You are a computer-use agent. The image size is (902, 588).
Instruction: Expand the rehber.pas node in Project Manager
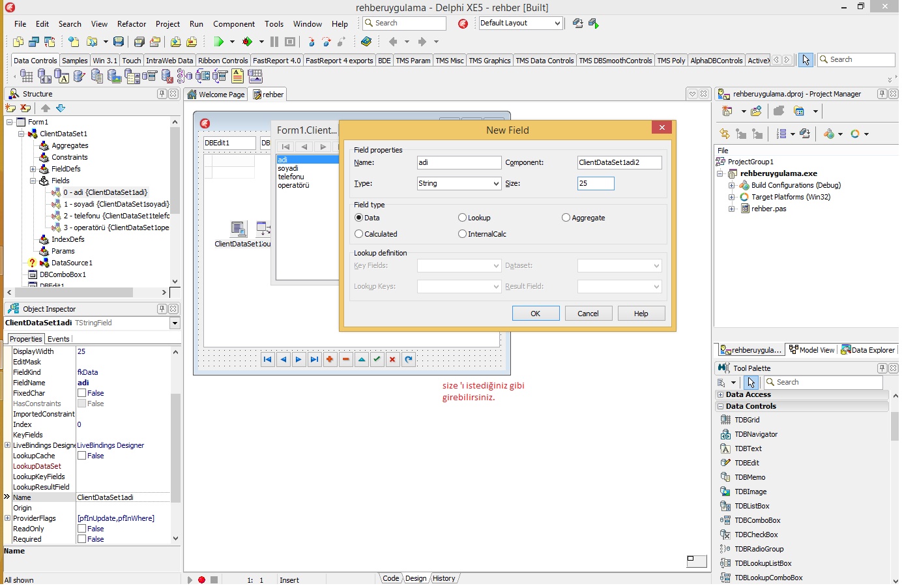[731, 209]
